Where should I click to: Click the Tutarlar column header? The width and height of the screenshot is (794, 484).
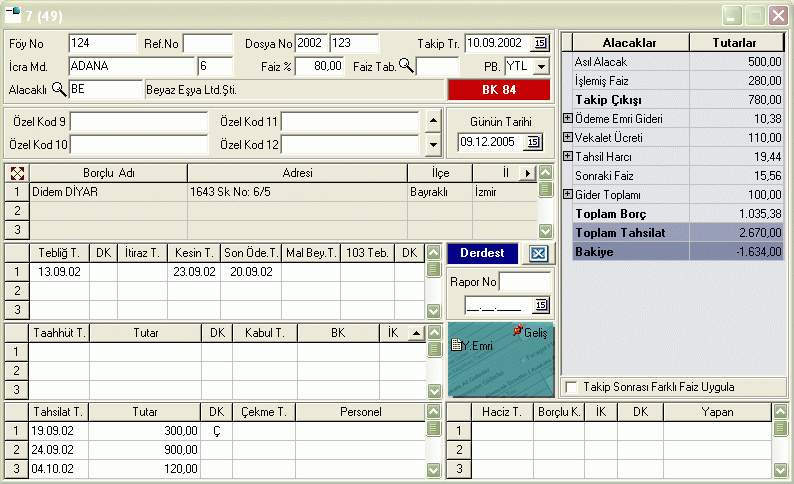pyautogui.click(x=734, y=43)
